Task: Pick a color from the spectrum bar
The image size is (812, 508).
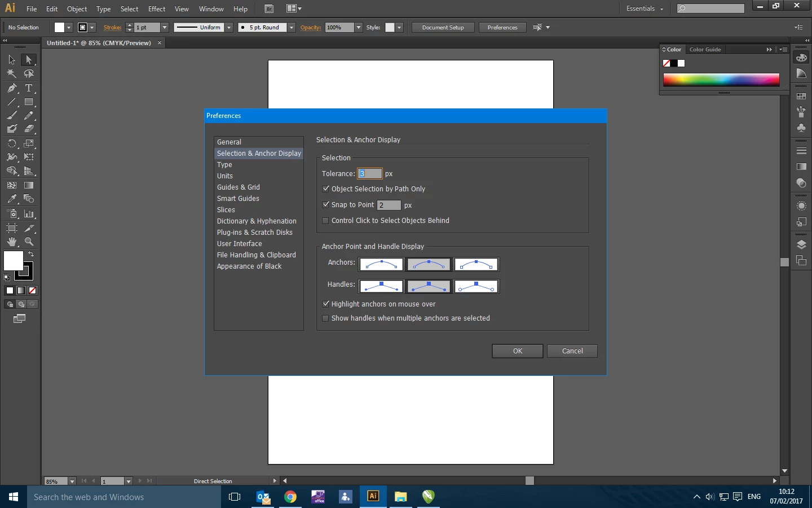Action: tap(721, 80)
